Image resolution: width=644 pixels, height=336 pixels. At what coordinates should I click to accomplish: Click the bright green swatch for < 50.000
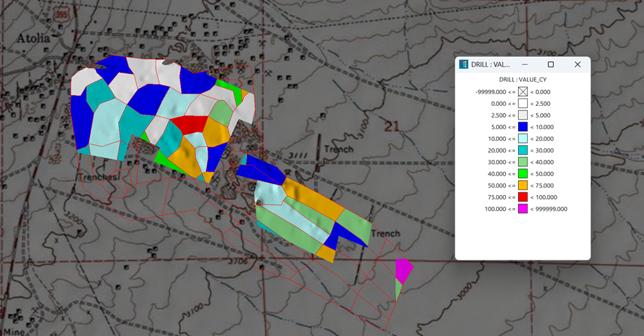(522, 173)
